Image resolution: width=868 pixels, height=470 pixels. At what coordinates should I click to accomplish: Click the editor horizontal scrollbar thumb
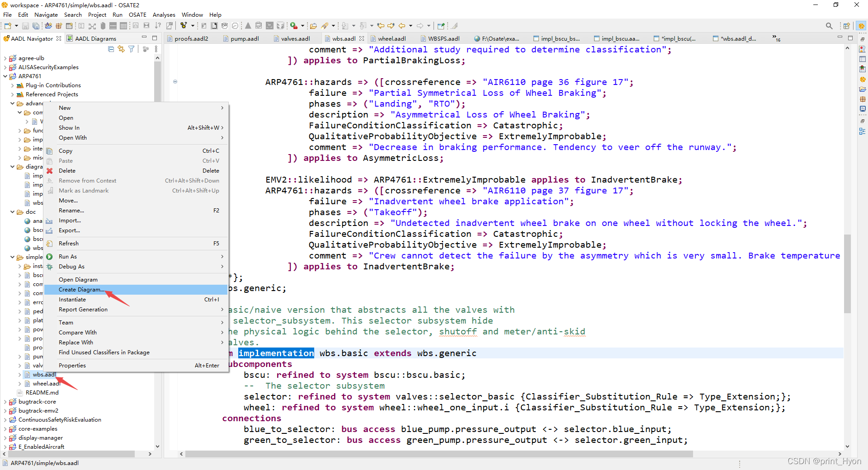(x=439, y=454)
